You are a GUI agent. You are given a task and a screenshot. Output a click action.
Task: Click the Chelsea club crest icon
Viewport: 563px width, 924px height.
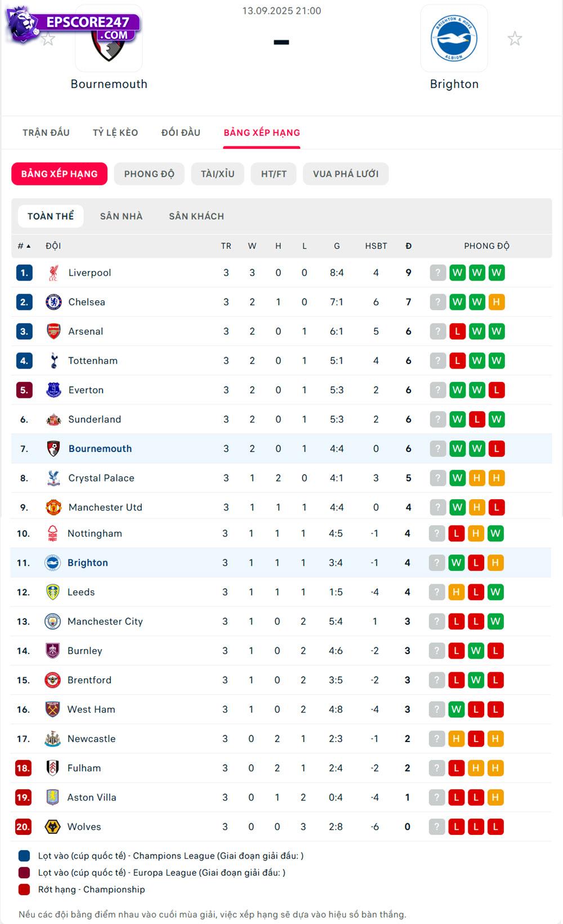[53, 302]
